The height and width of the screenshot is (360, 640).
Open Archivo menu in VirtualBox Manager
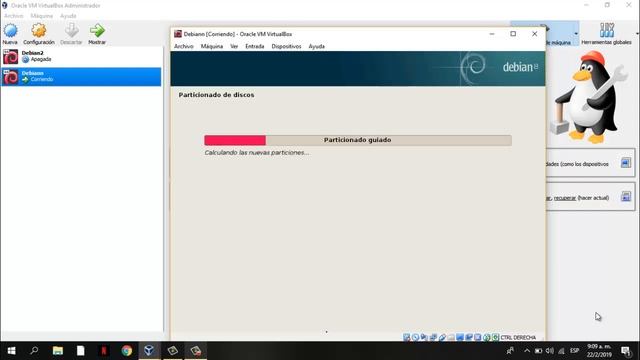tap(13, 16)
